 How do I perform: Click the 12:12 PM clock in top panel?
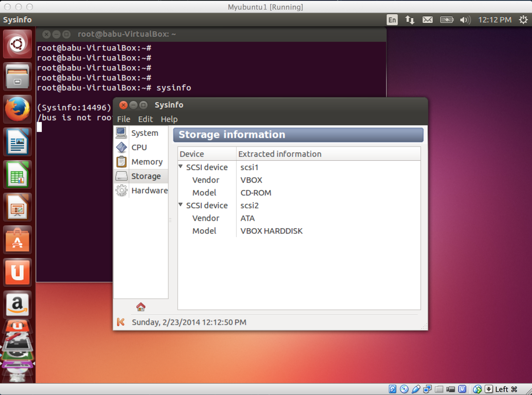pos(494,20)
